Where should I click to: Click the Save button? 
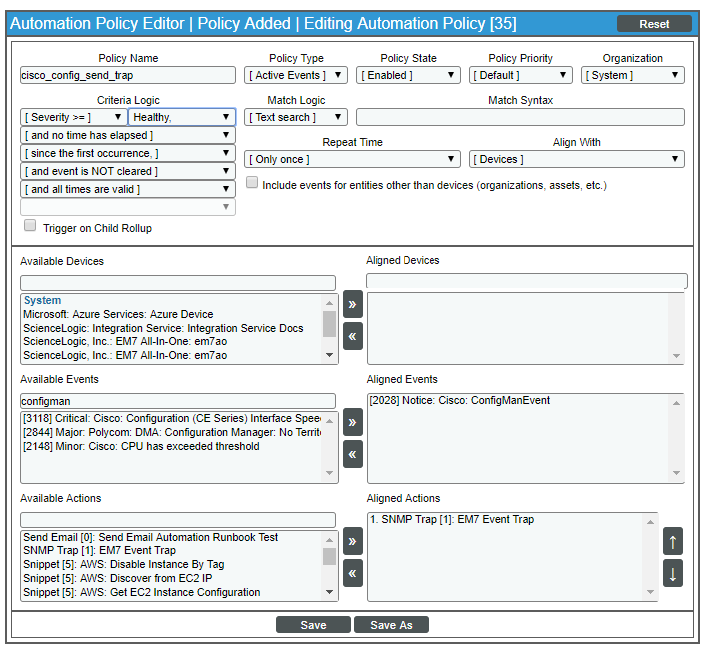[x=313, y=625]
